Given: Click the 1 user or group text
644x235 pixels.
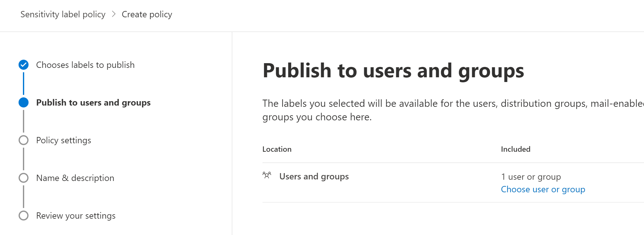Looking at the screenshot, I should pyautogui.click(x=531, y=177).
